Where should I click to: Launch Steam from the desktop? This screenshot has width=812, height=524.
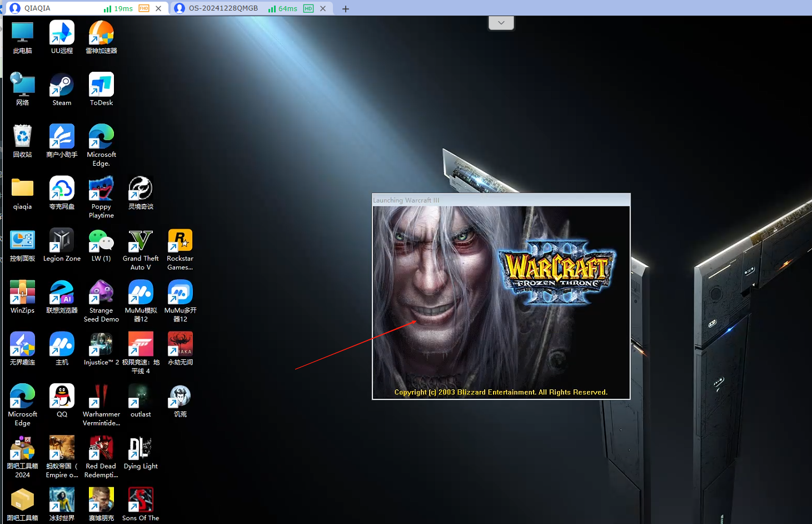[x=62, y=89]
